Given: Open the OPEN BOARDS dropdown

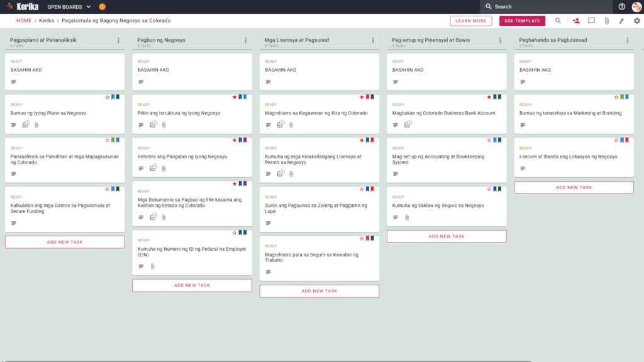Looking at the screenshot, I should (69, 6).
